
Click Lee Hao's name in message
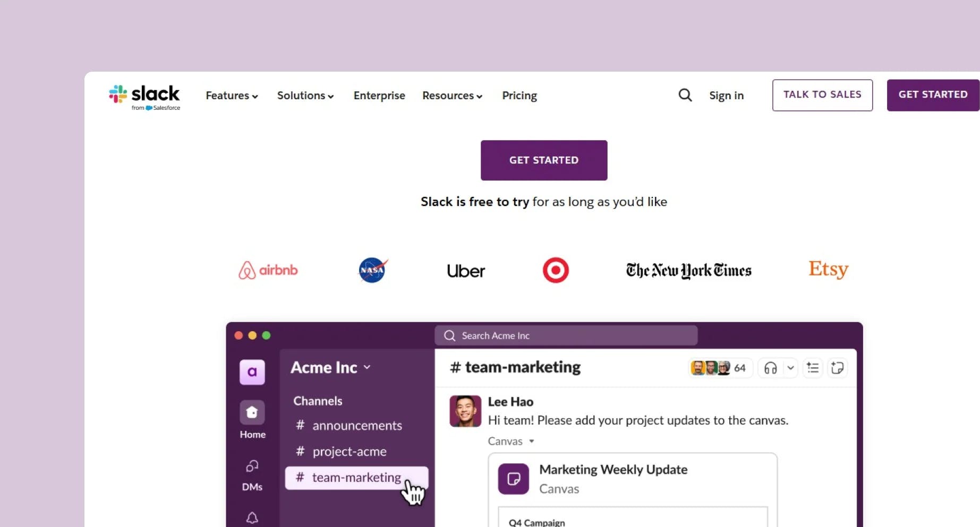coord(510,402)
